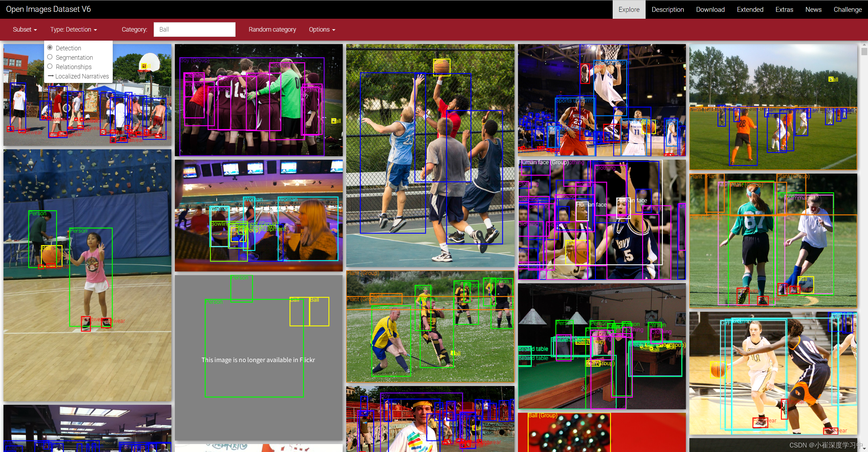Open the Localized Narratives arrow link

point(78,76)
